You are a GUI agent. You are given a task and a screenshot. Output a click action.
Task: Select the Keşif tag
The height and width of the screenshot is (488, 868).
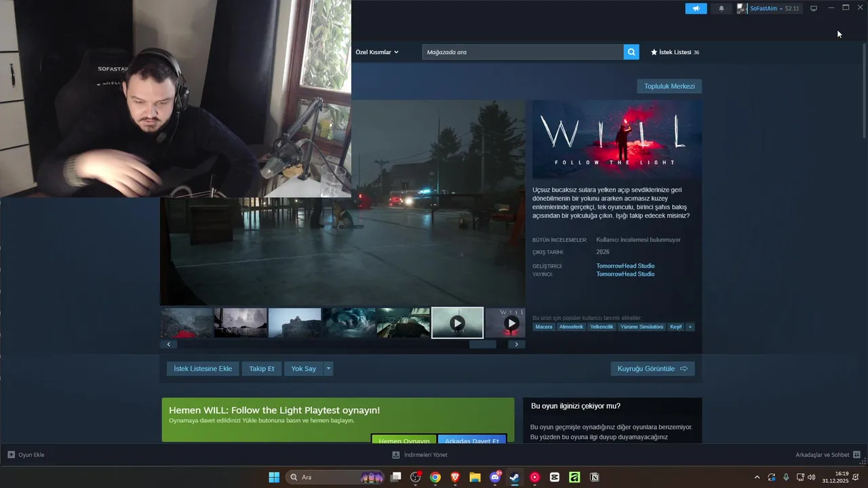pos(676,327)
